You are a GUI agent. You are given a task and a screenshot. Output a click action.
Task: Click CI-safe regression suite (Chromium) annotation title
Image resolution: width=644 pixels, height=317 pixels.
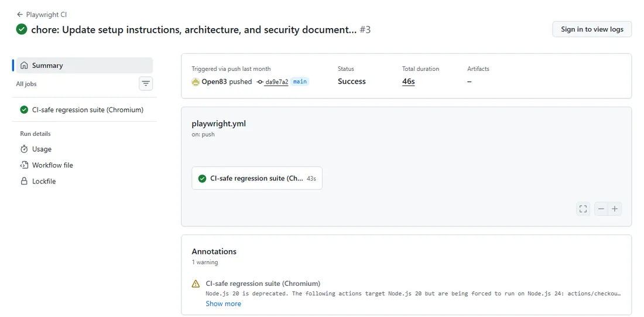(x=263, y=283)
